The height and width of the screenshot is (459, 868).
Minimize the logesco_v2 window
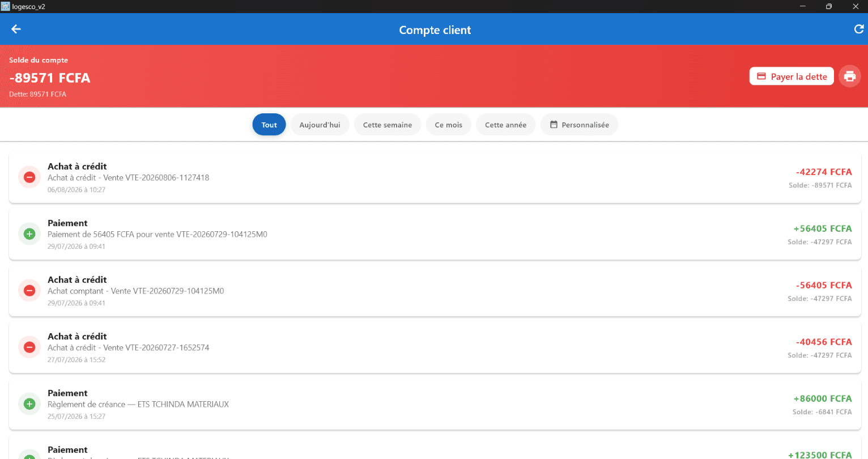(803, 6)
